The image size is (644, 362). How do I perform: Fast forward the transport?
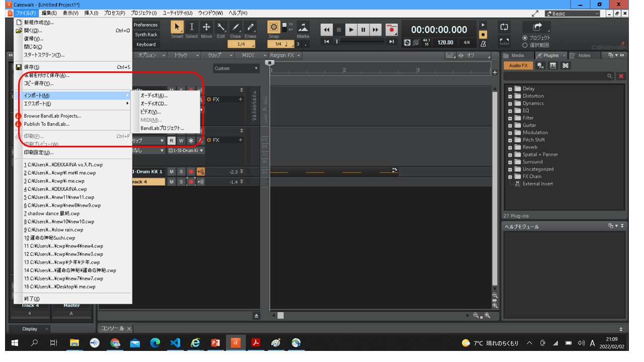pyautogui.click(x=375, y=30)
